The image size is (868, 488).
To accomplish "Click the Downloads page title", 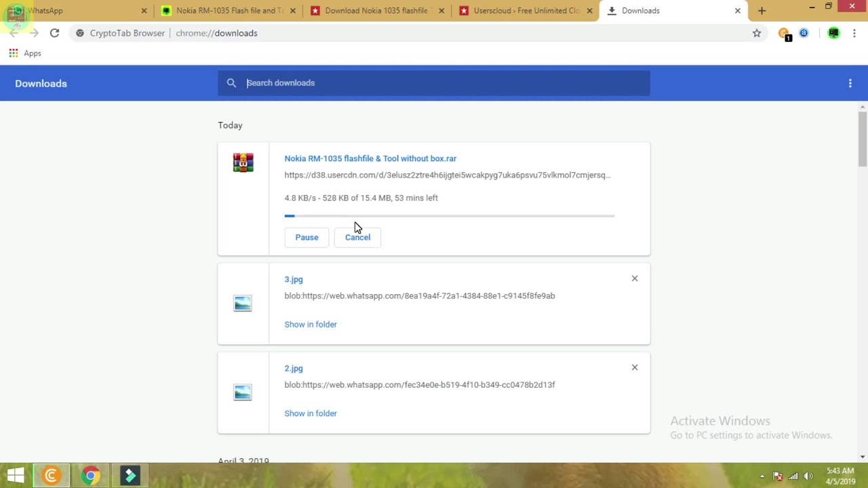I will coord(41,83).
